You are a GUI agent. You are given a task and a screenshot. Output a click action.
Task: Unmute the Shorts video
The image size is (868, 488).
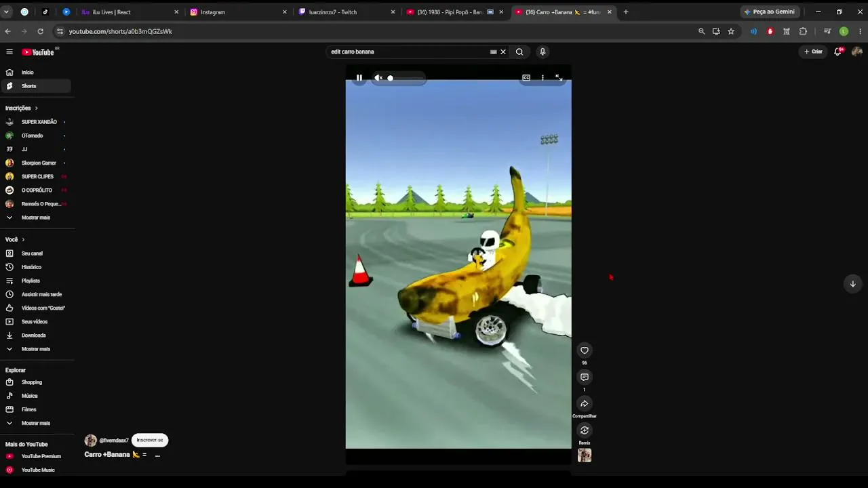tap(378, 78)
